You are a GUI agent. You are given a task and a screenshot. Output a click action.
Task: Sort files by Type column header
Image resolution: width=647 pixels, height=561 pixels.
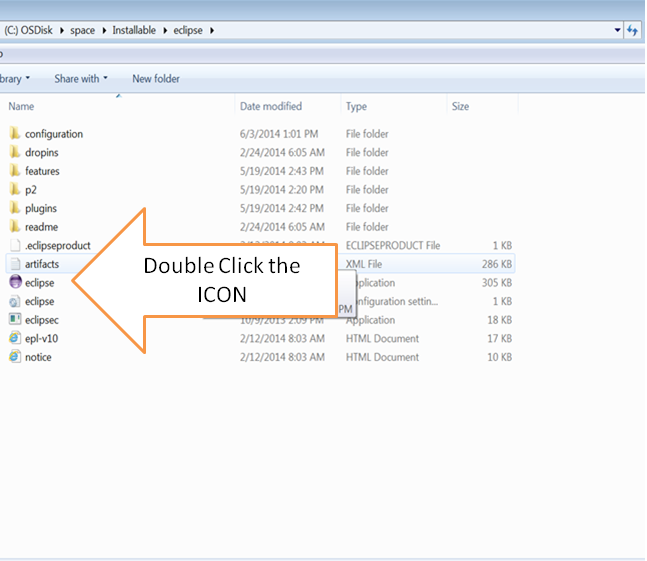[357, 106]
